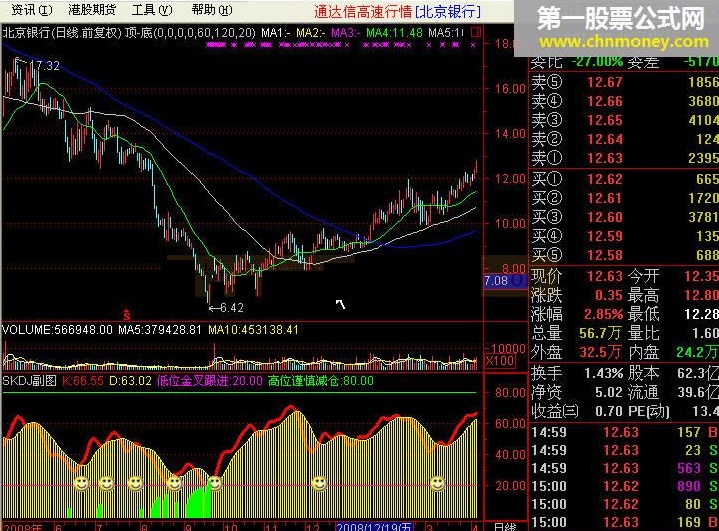This screenshot has width=719, height=531.
Task: Click the 买② bid row at 12.61
Action: tap(625, 198)
